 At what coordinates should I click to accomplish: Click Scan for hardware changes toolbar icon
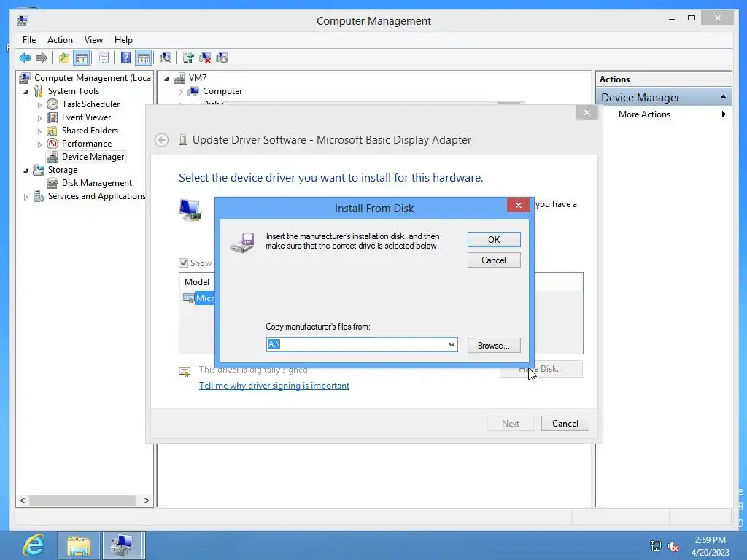pyautogui.click(x=166, y=58)
